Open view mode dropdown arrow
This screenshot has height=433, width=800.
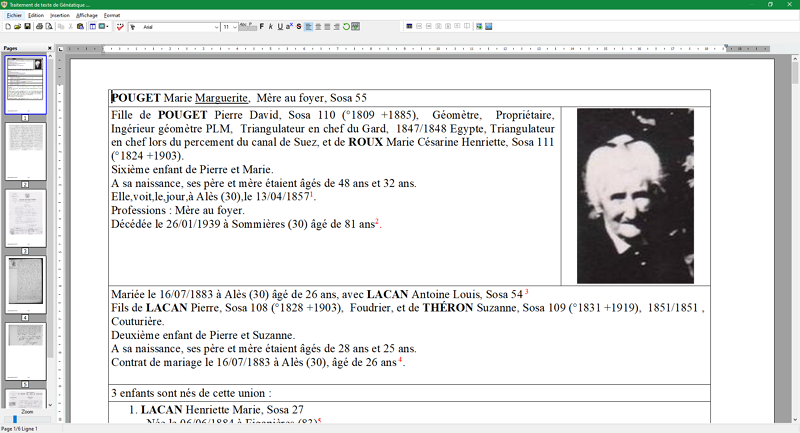107,27
